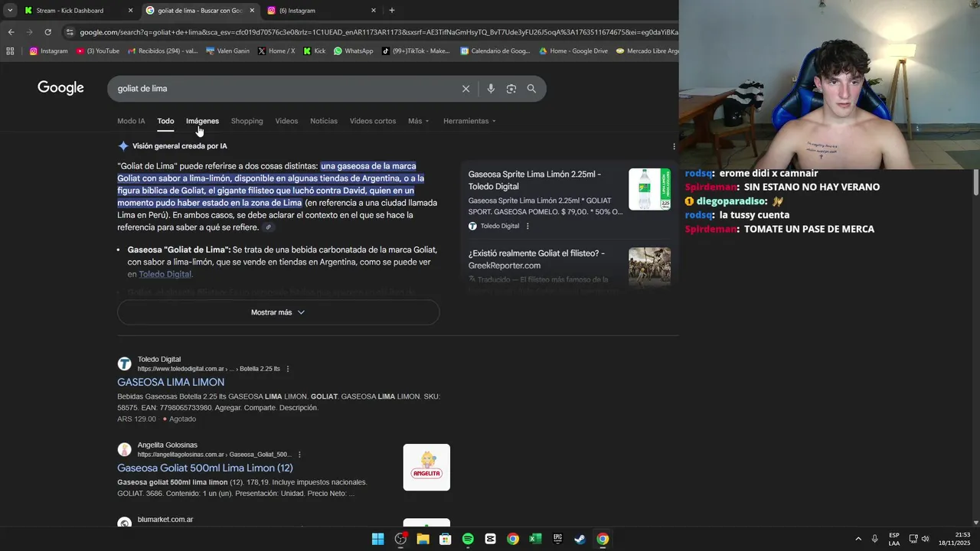Select the Videos search tab
The image size is (980, 551).
286,121
